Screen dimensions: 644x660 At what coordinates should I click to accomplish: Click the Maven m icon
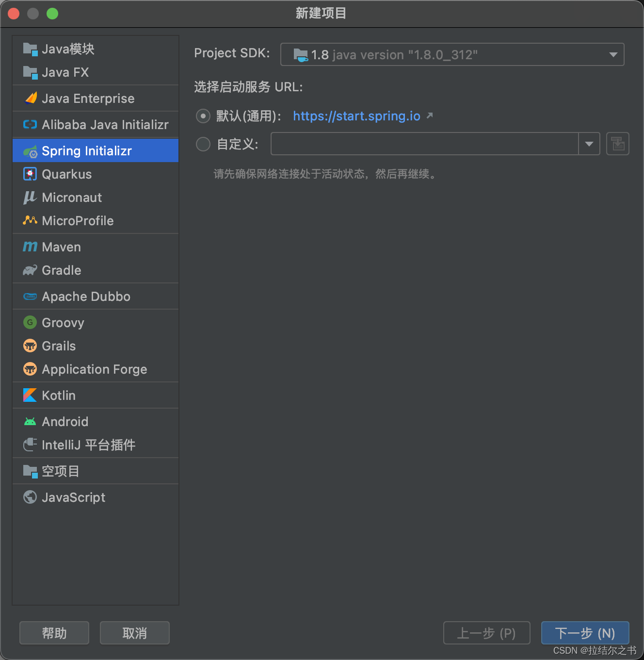(30, 247)
